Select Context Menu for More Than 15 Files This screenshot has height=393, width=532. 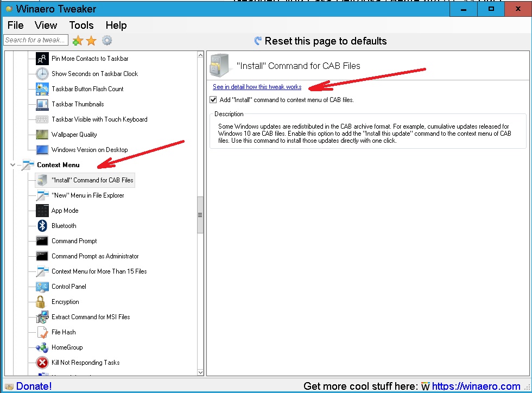pos(99,271)
